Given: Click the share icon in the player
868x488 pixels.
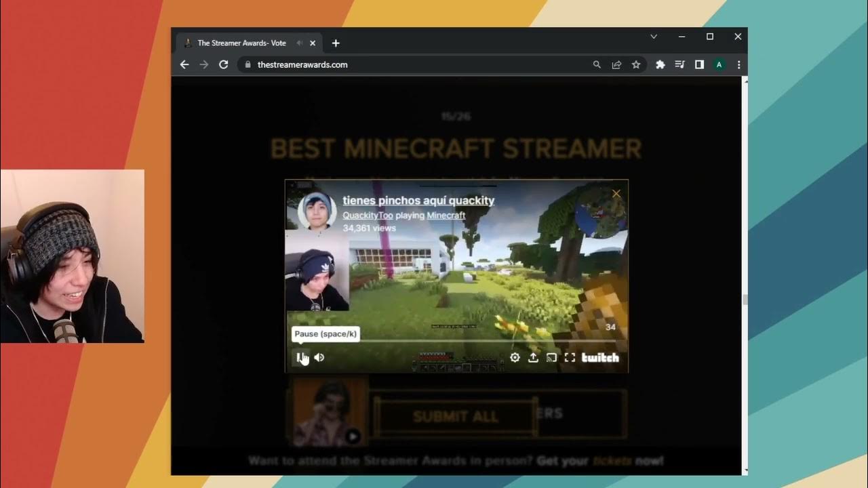Looking at the screenshot, I should [x=533, y=357].
